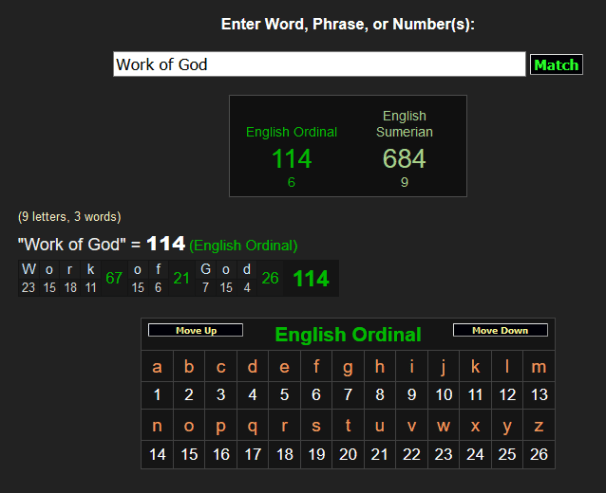Select the English Ordinal value 114
The width and height of the screenshot is (606, 493).
point(291,158)
